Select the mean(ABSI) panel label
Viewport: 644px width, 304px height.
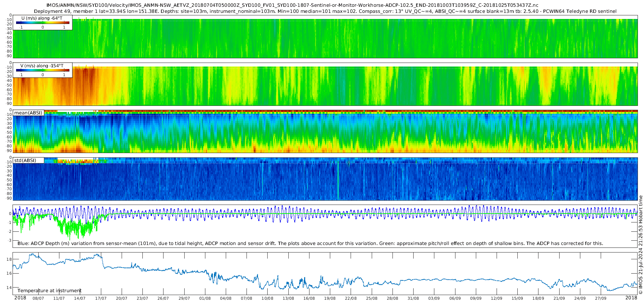coord(28,113)
